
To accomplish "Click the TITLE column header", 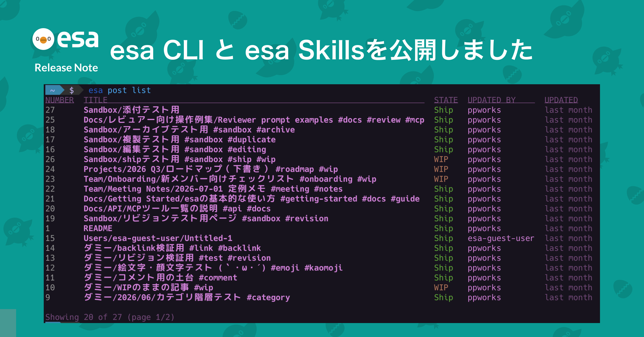I will click(96, 100).
